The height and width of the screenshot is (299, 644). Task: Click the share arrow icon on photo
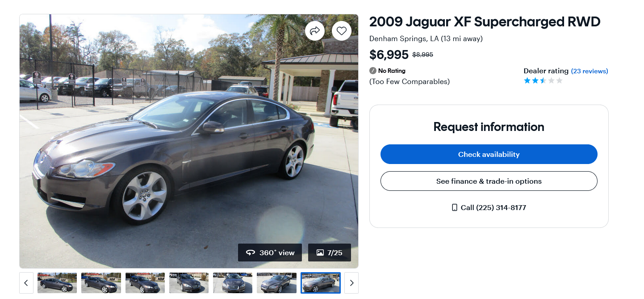(315, 31)
